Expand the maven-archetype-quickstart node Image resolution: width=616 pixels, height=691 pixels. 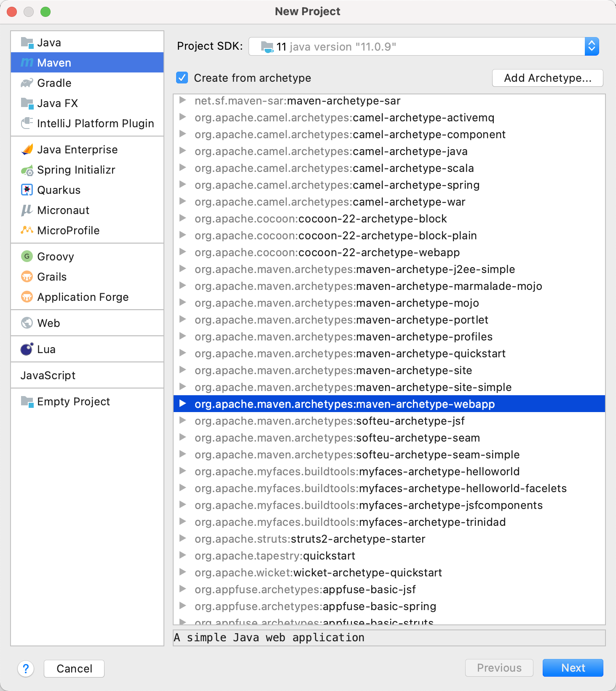(x=183, y=353)
